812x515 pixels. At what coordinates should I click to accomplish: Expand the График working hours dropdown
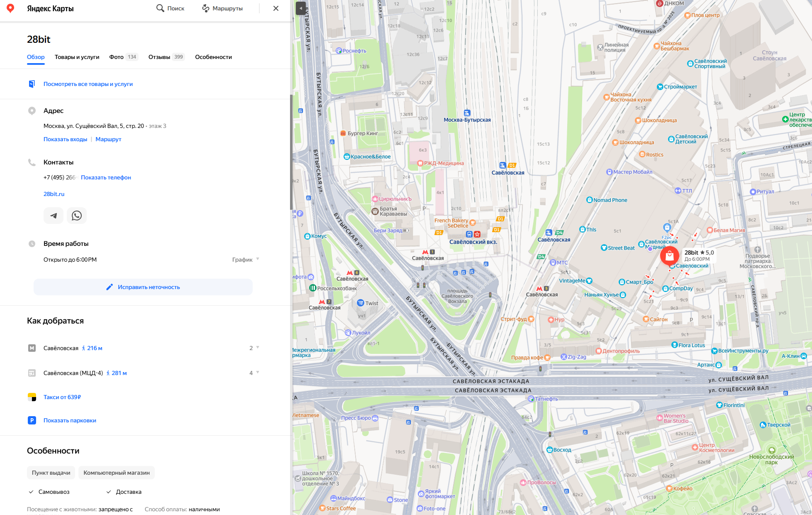pos(246,260)
